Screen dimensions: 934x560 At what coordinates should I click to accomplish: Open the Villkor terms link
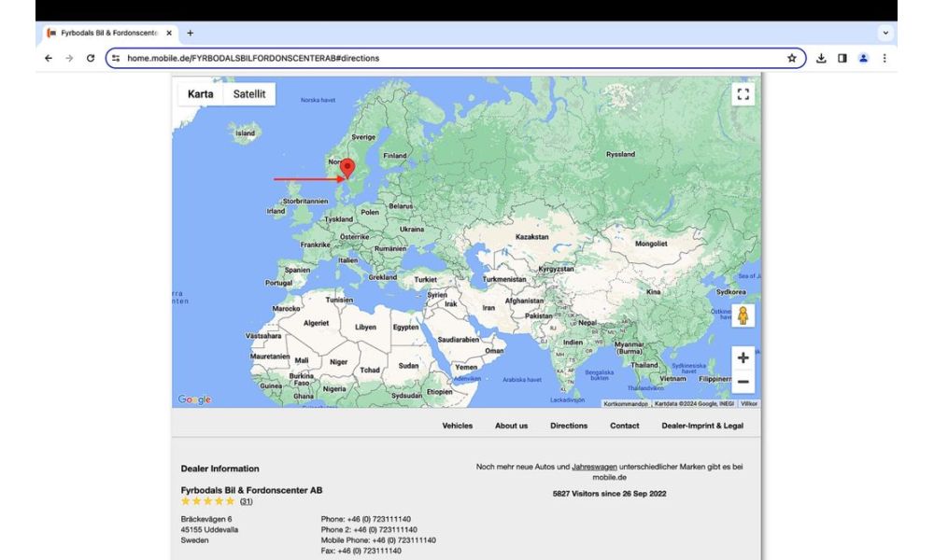pos(749,403)
